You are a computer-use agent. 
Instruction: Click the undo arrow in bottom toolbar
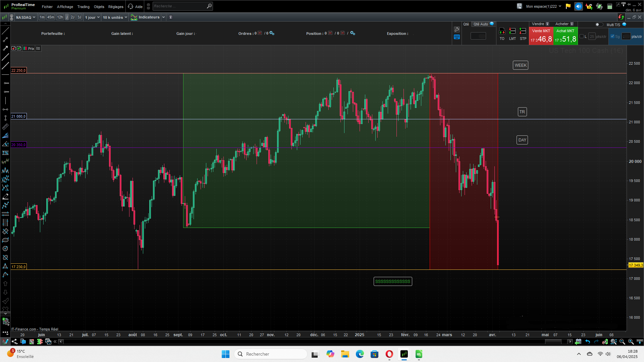click(x=588, y=342)
